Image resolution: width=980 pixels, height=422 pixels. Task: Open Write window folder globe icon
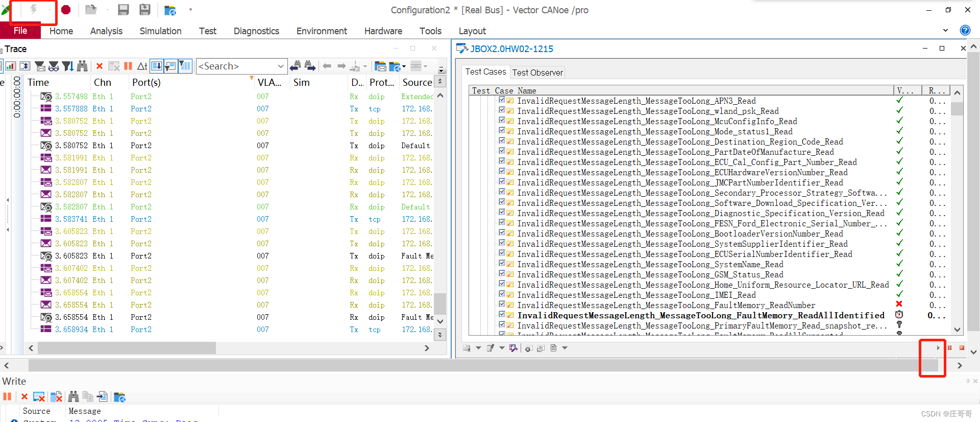click(x=119, y=396)
